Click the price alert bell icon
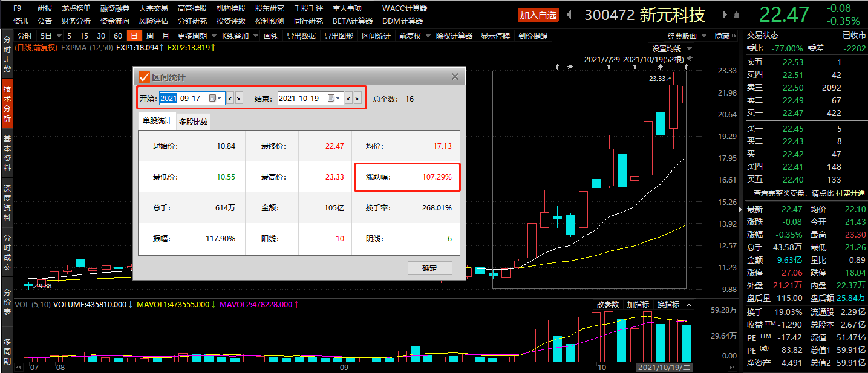 [x=736, y=15]
